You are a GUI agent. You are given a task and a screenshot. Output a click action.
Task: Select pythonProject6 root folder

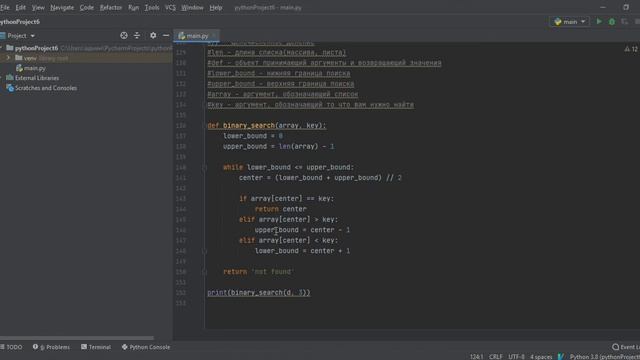click(x=36, y=48)
